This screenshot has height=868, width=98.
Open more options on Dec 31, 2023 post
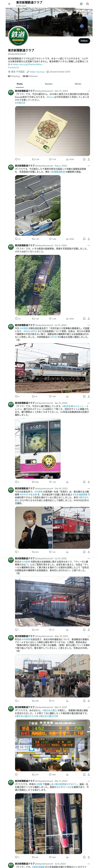coord(89,91)
